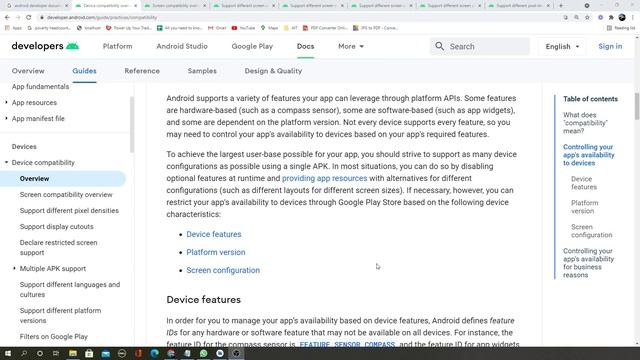The height and width of the screenshot is (360, 640).
Task: Bookmark this page with the star icon
Action: 587,18
